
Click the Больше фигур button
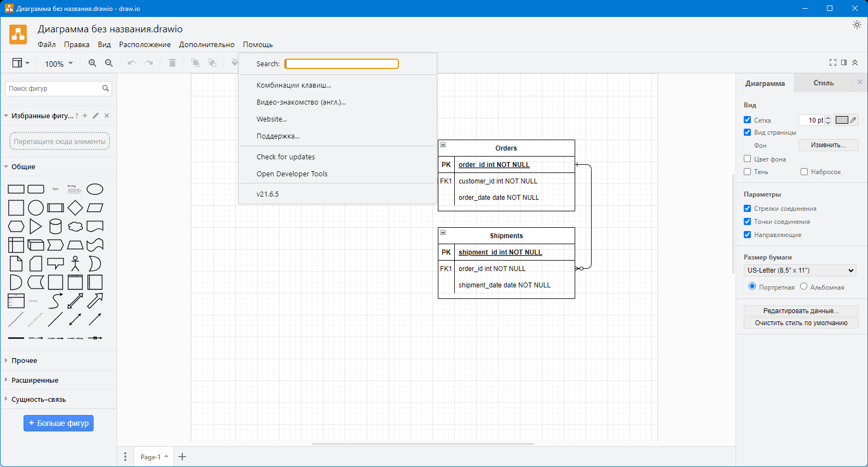click(x=59, y=423)
